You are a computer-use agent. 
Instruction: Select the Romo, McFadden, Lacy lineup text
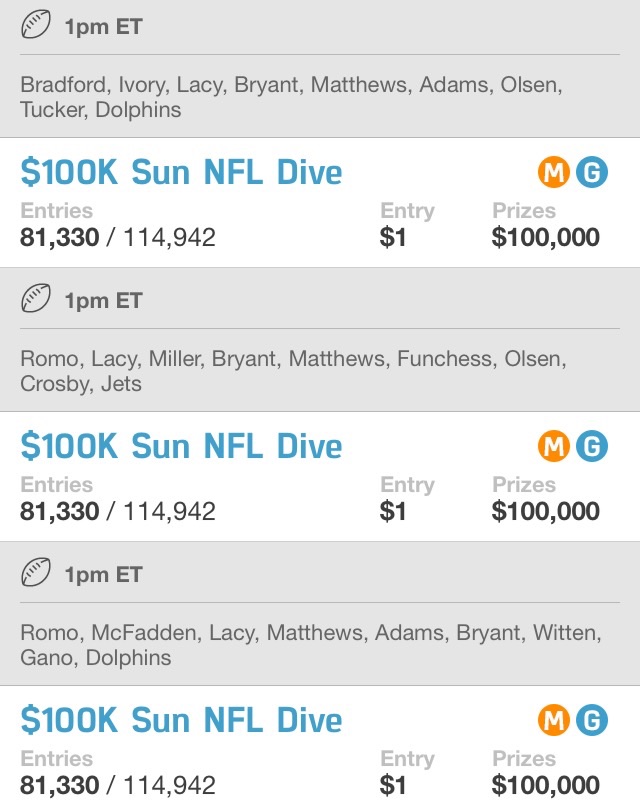[311, 645]
